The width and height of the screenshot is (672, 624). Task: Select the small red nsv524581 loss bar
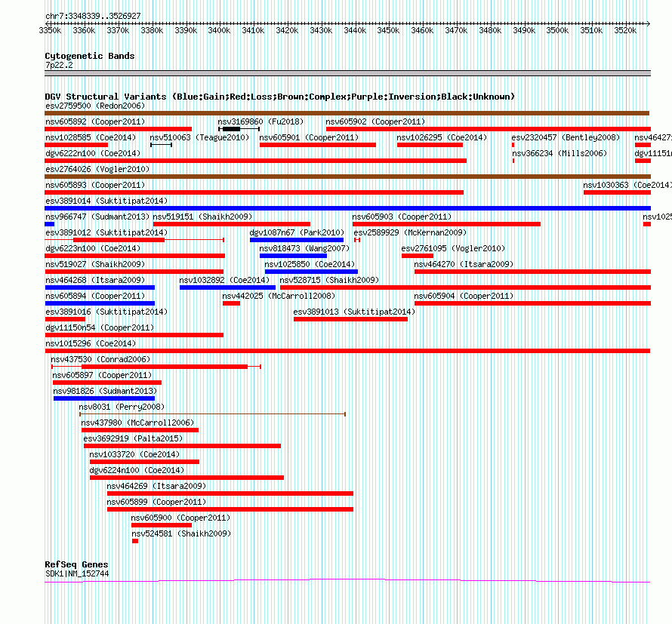click(x=135, y=541)
